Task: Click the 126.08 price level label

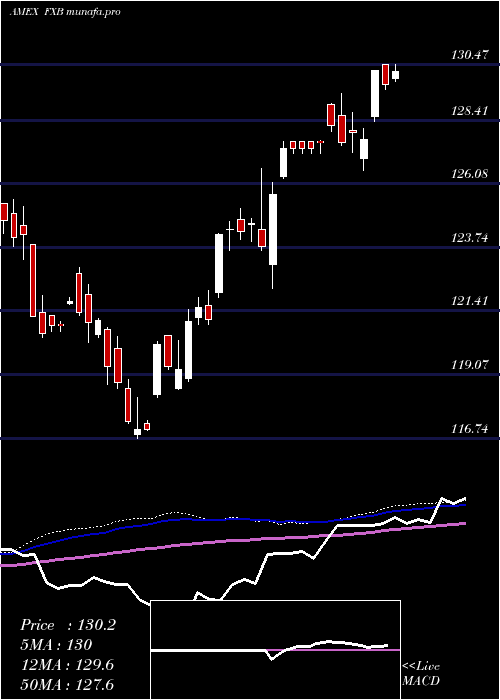Action: click(x=469, y=174)
